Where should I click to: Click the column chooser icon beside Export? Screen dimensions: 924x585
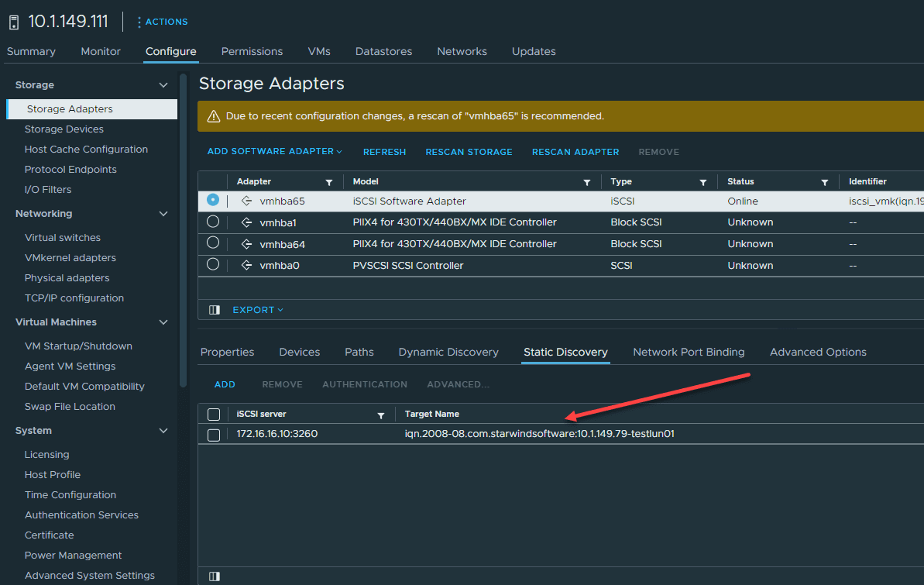click(x=215, y=310)
